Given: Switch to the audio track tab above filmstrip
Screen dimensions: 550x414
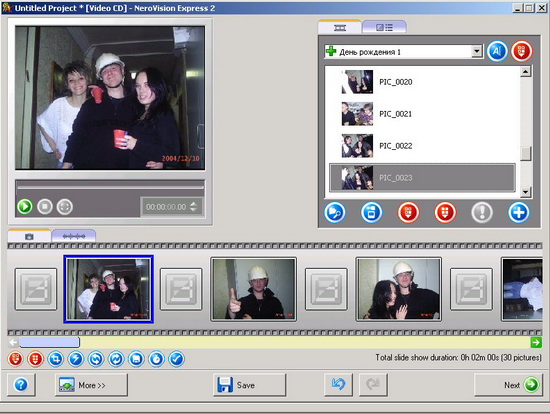Looking at the screenshot, I should [74, 236].
